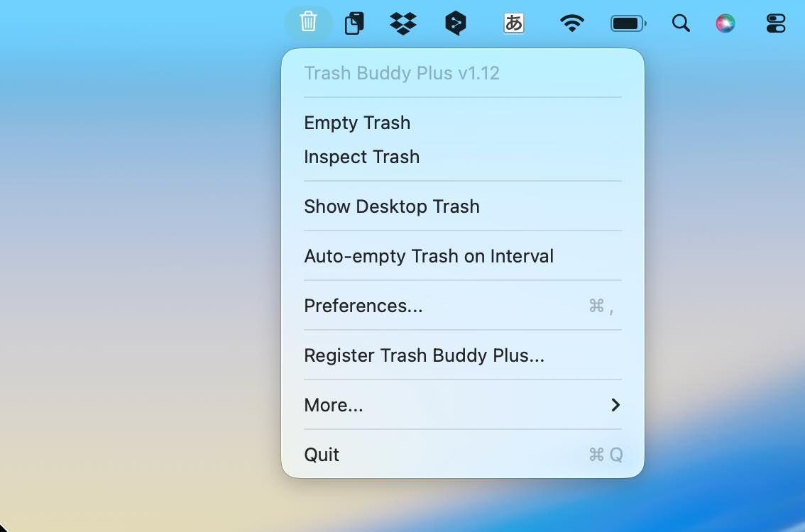Open the Dropbox menu bar icon
The height and width of the screenshot is (532, 805).
pos(403,23)
